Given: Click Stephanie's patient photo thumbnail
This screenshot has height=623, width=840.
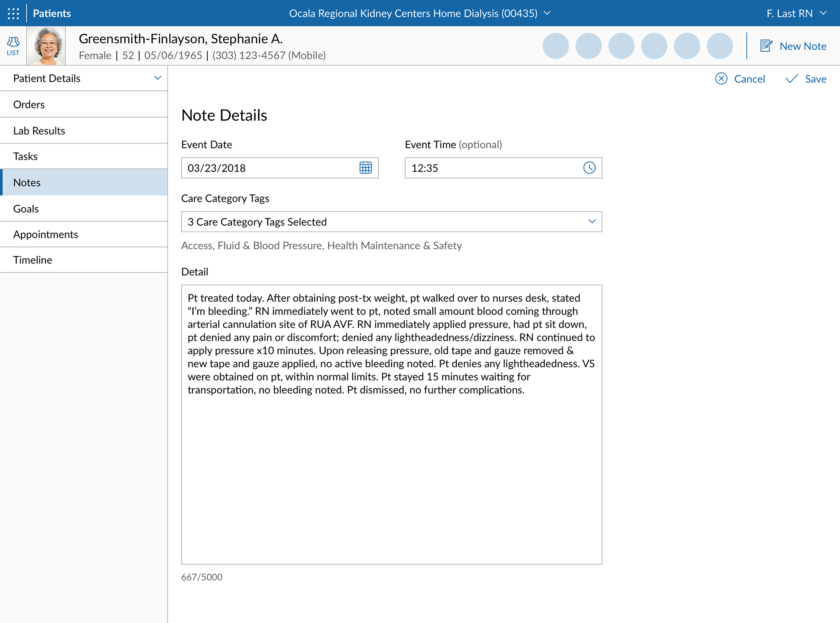Looking at the screenshot, I should coord(46,45).
